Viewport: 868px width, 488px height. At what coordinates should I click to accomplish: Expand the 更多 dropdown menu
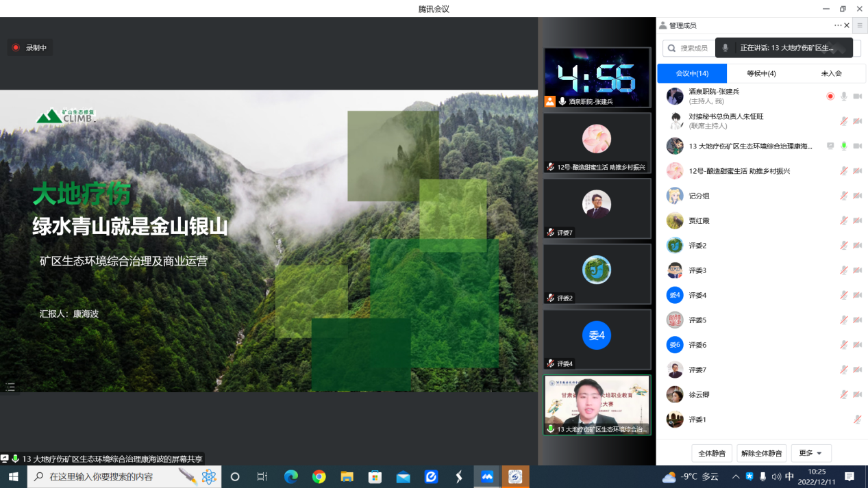[811, 453]
